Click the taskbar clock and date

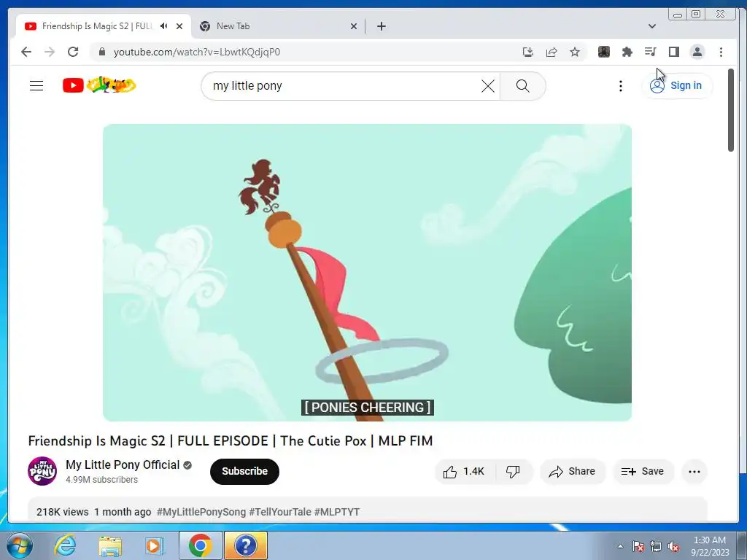pos(710,546)
